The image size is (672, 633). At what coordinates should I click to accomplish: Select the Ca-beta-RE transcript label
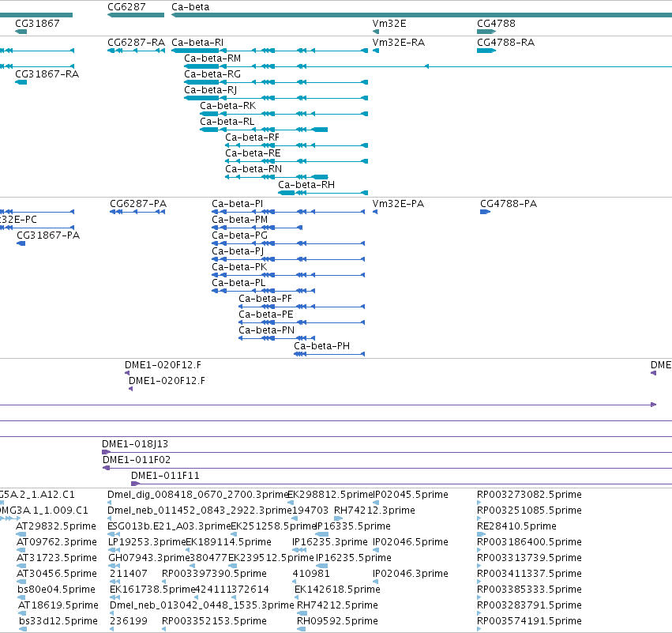(x=253, y=153)
